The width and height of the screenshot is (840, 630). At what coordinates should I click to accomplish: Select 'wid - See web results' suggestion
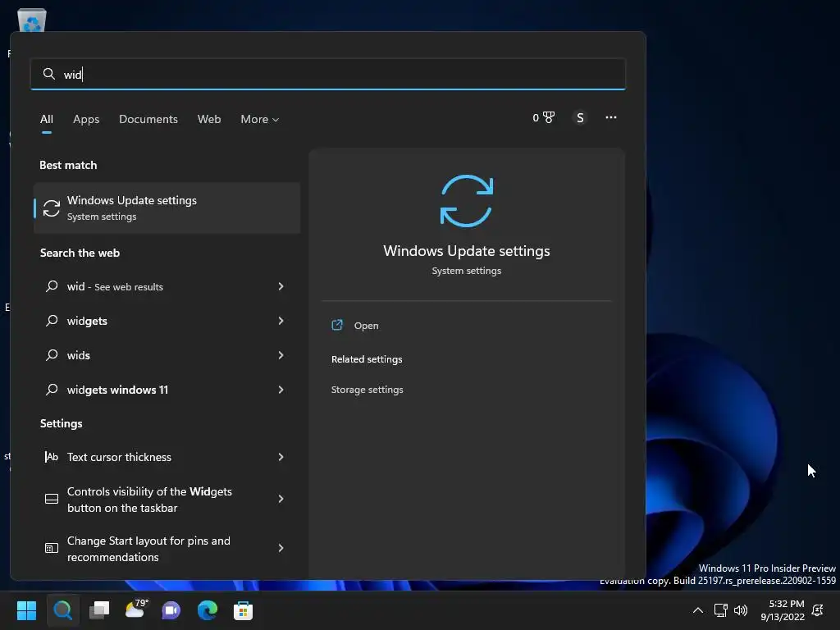(x=167, y=286)
